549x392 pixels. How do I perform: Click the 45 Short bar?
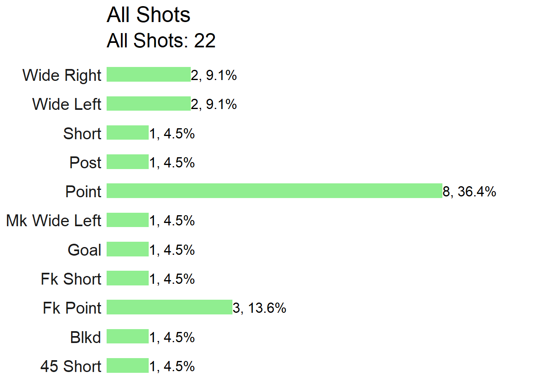pyautogui.click(x=127, y=365)
